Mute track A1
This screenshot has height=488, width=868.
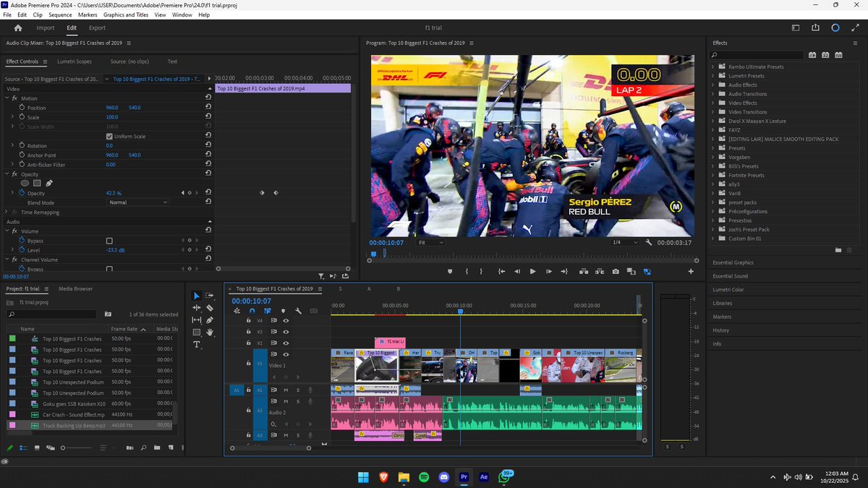coord(286,390)
